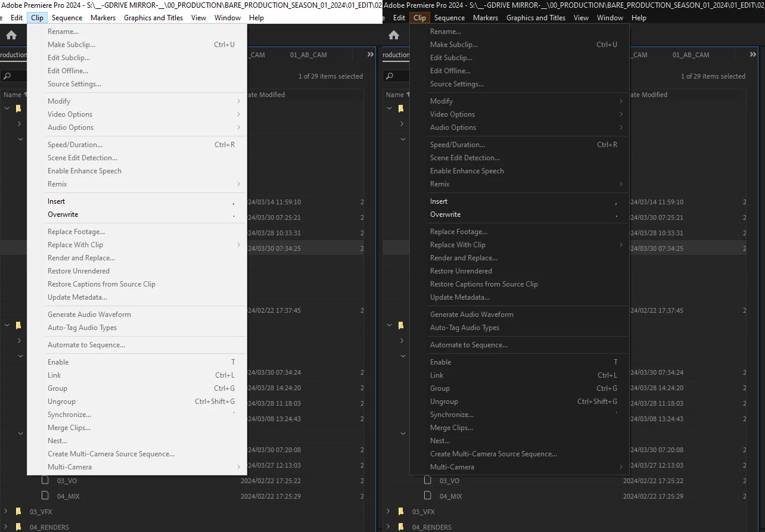The width and height of the screenshot is (765, 532).
Task: Click the Home icon in the left window
Action: coord(11,35)
